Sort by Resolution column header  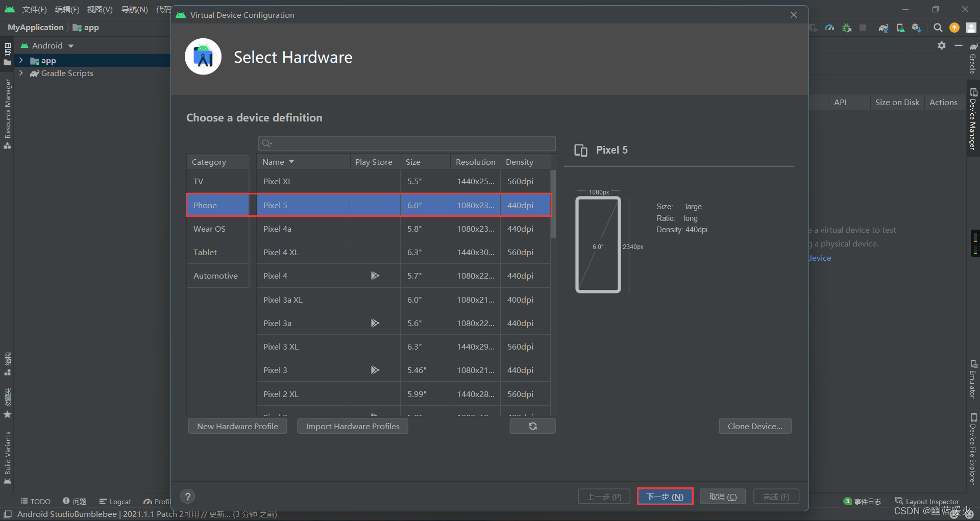pos(475,162)
